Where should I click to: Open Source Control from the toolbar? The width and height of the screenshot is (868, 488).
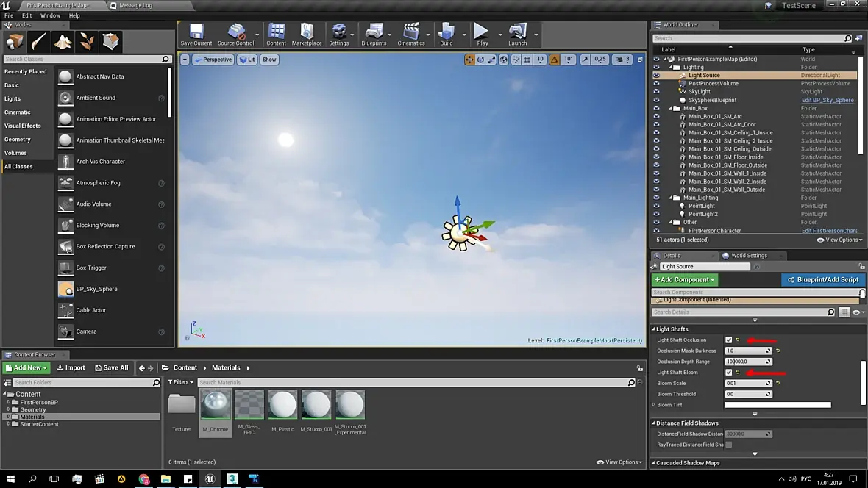236,35
